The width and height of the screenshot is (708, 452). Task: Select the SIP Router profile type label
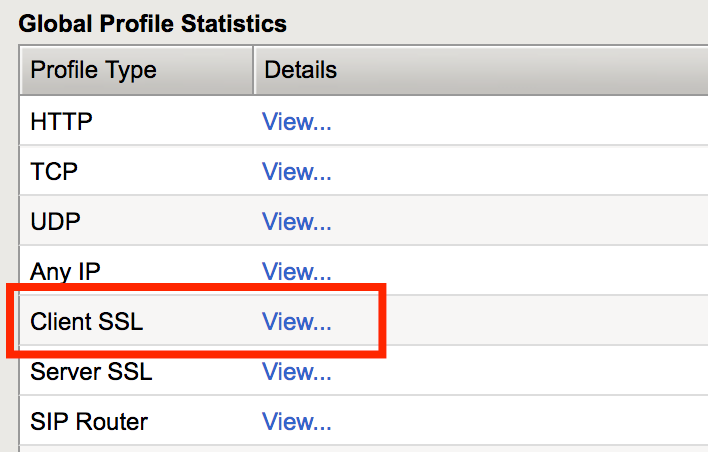coord(89,422)
